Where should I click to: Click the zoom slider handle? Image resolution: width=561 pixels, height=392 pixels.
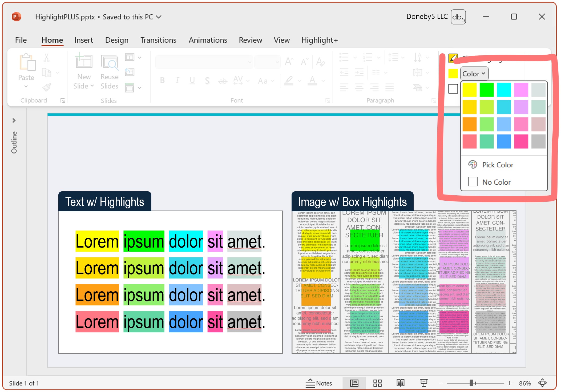471,383
